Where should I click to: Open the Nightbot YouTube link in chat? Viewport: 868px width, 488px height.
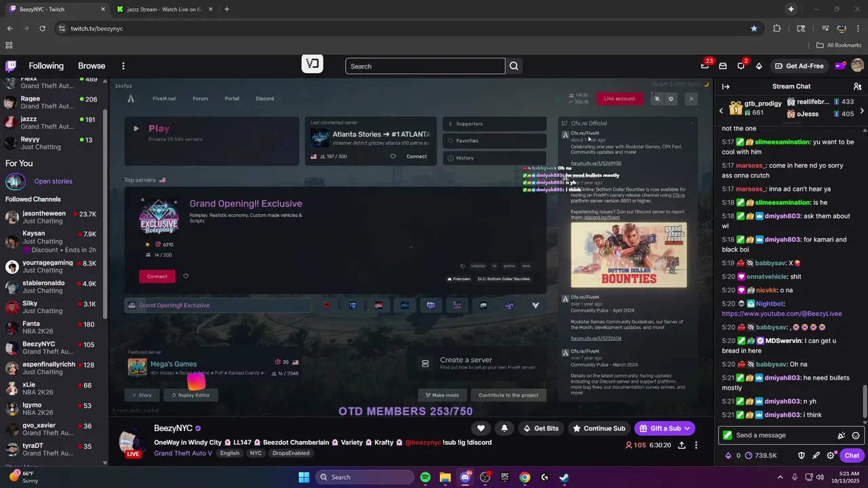coord(782,314)
